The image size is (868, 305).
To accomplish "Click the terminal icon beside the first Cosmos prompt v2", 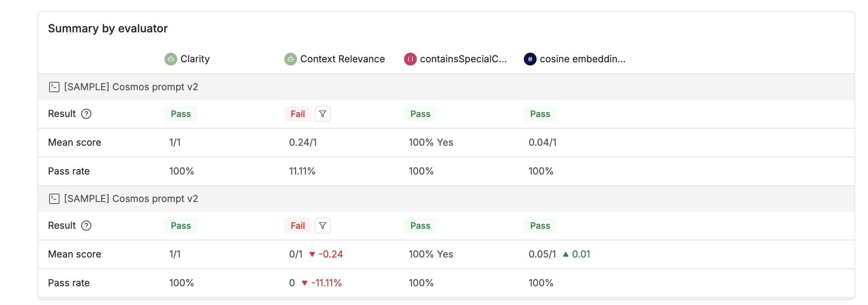I will [x=54, y=87].
